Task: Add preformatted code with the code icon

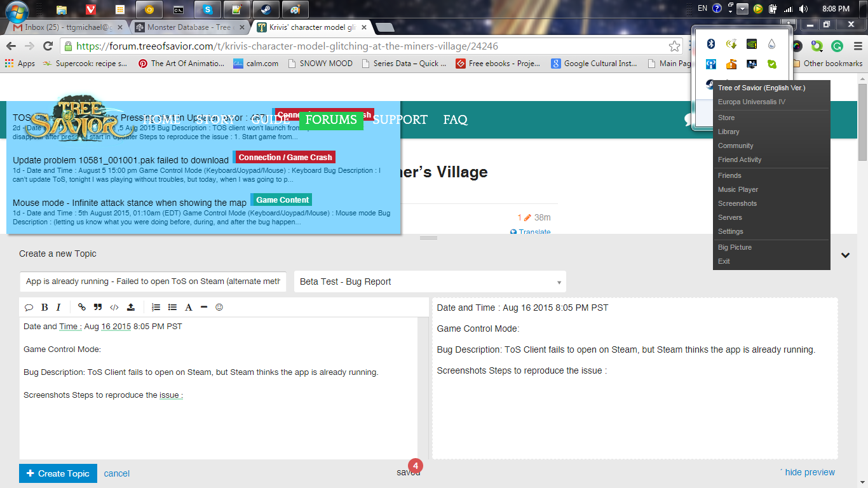Action: (114, 308)
